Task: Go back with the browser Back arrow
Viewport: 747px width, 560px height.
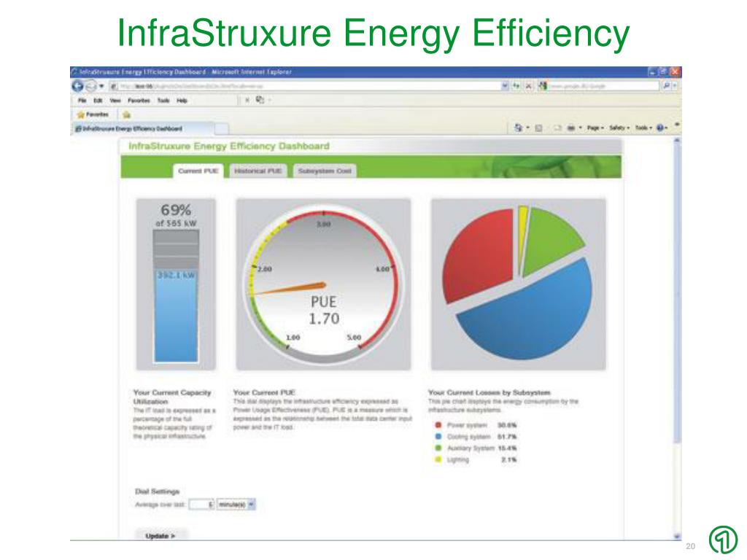Action: pyautogui.click(x=77, y=86)
